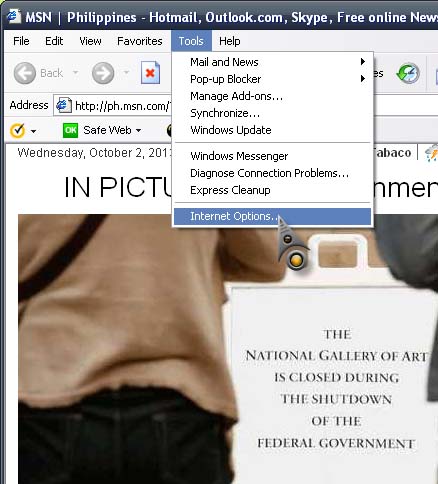Click the date text Wednesday, October 2
The width and height of the screenshot is (438, 484).
(95, 153)
